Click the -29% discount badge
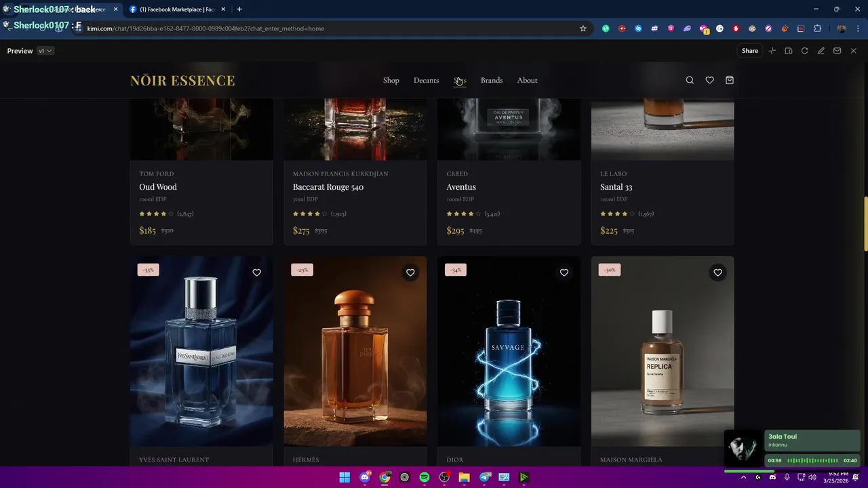This screenshot has height=488, width=868. click(x=302, y=270)
